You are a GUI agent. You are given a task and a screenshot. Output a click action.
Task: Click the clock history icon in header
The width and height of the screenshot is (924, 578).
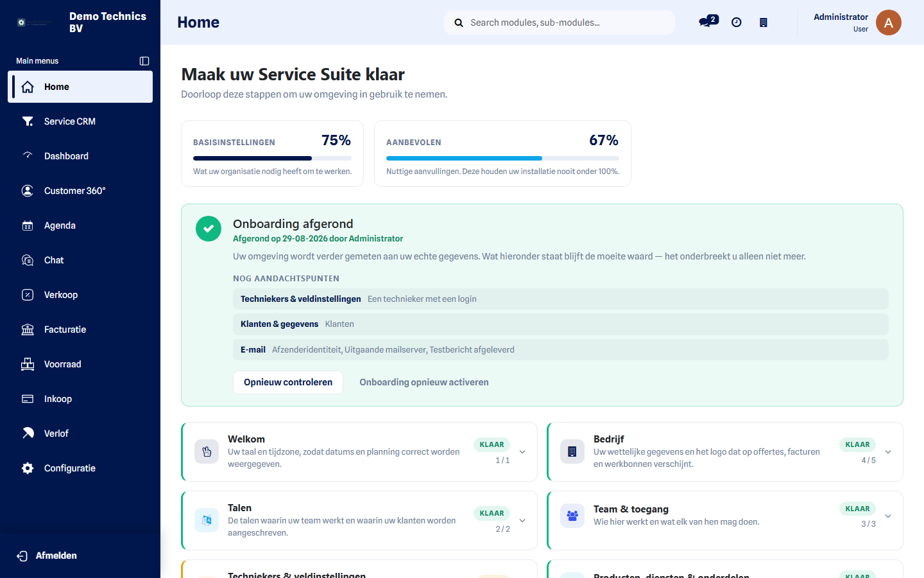[737, 22]
